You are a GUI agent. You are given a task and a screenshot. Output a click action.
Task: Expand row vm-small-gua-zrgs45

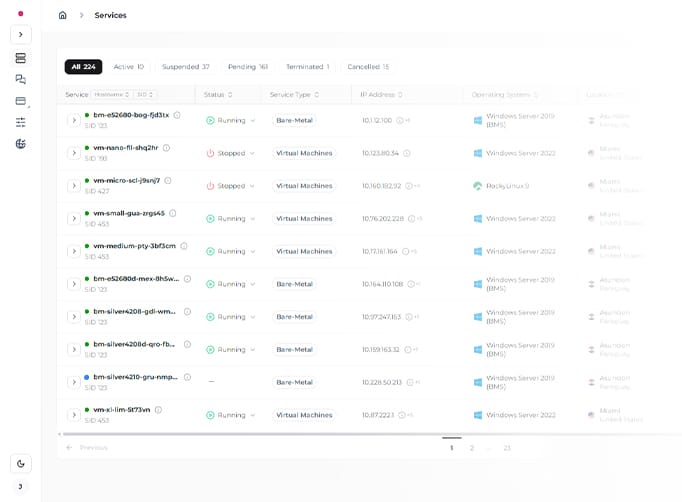[x=74, y=218]
